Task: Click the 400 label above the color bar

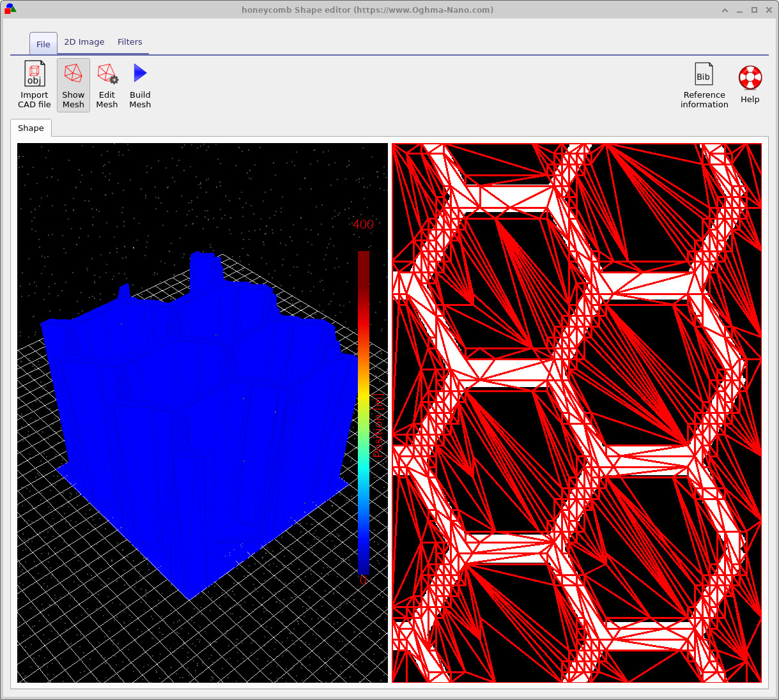Action: [362, 225]
